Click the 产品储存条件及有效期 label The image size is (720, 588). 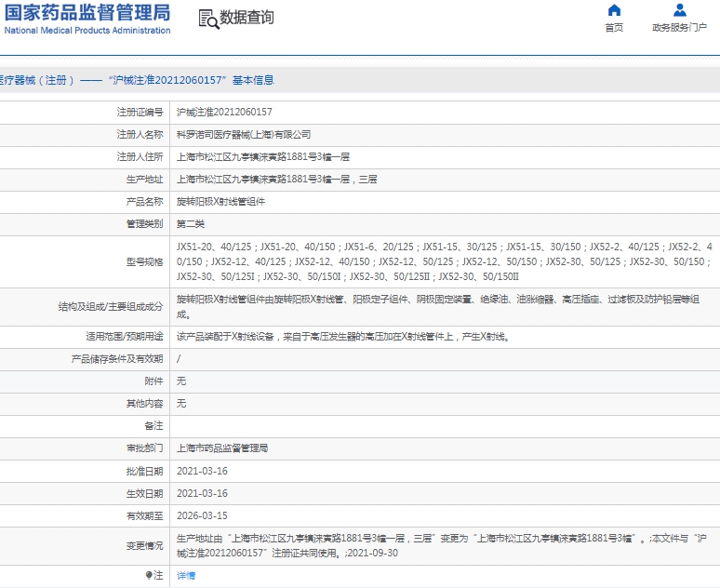coord(117,359)
